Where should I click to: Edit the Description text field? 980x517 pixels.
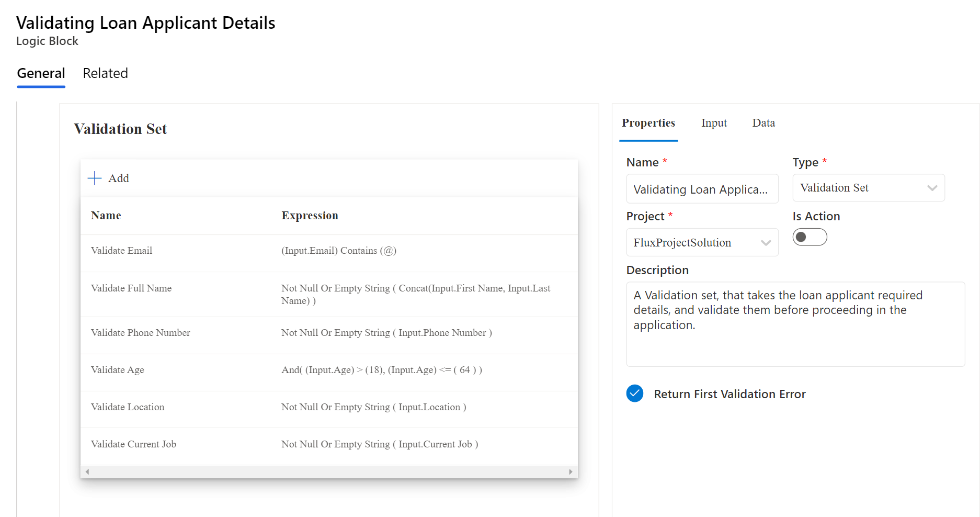pos(795,324)
